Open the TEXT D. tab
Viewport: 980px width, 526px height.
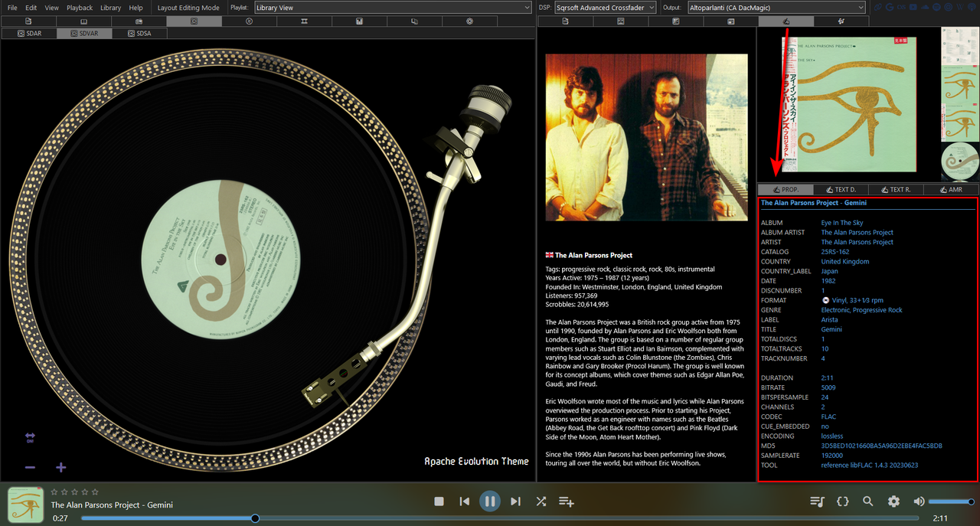tap(841, 189)
